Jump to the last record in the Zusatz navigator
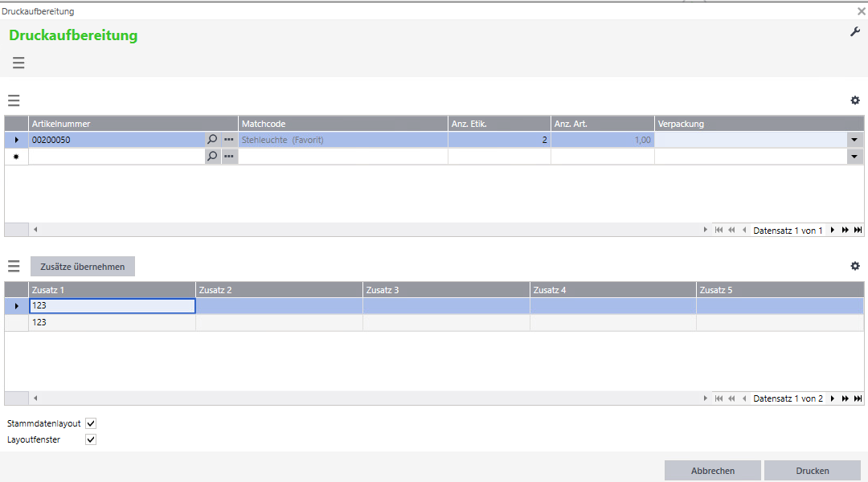868x482 pixels. (x=858, y=398)
